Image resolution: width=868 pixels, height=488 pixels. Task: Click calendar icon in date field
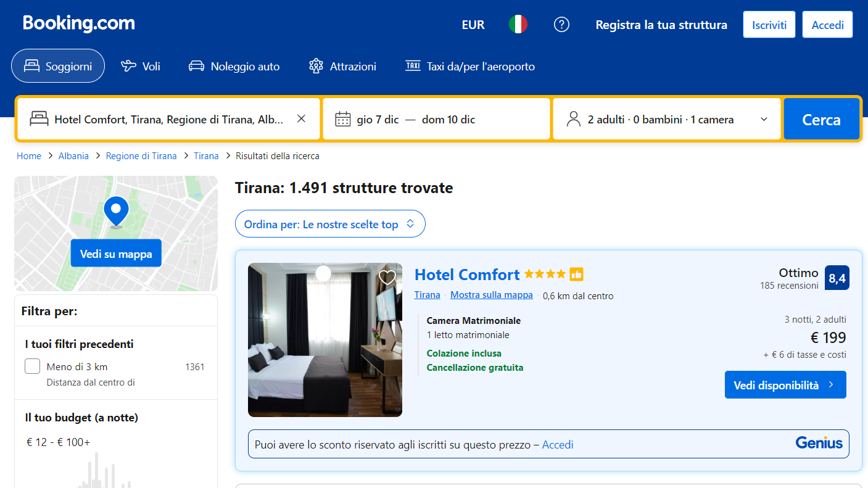(343, 119)
